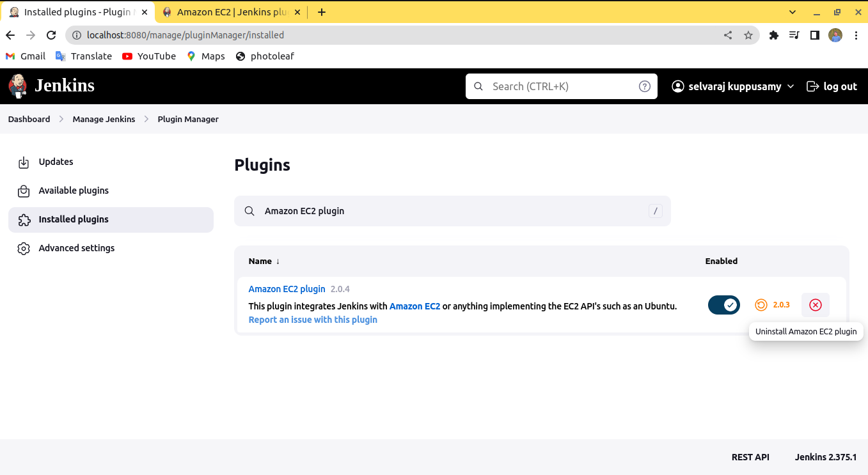868x475 pixels.
Task: Click the Report an issue with this plugin link
Action: pyautogui.click(x=313, y=320)
